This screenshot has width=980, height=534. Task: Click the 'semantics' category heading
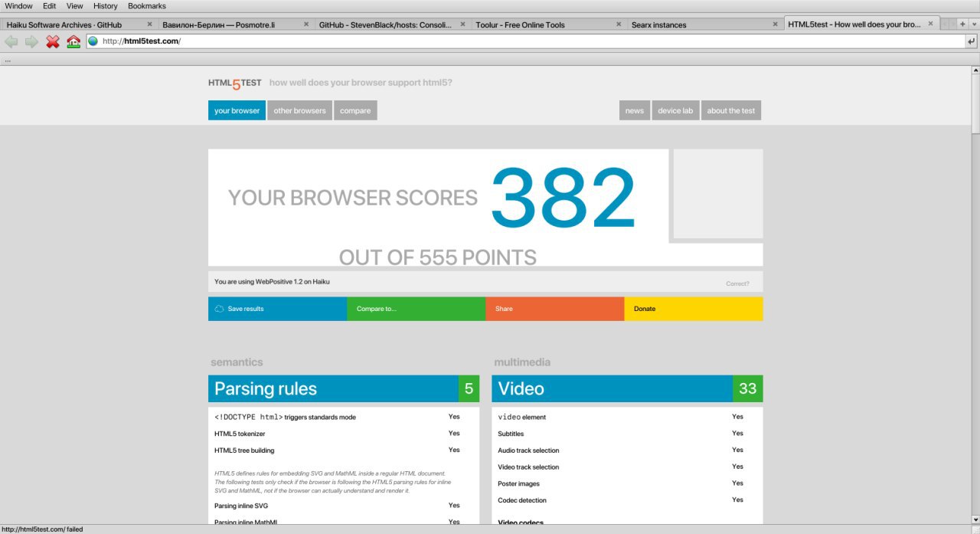click(237, 362)
